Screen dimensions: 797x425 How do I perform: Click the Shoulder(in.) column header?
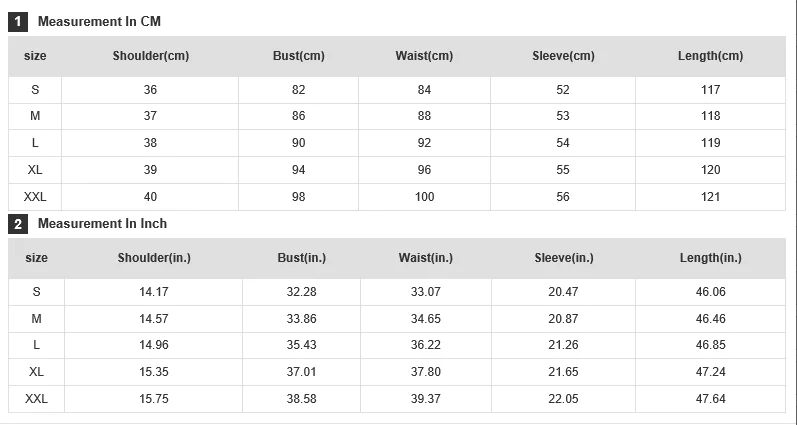click(154, 258)
